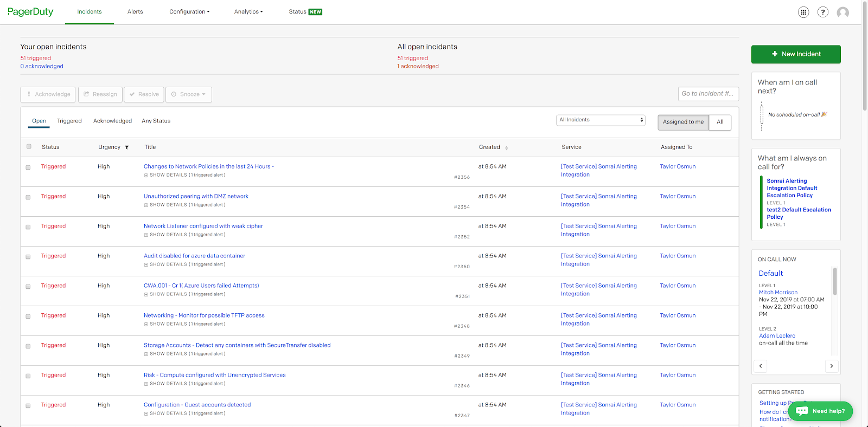
Task: Check the Storage Accounts incident checkbox
Action: click(28, 346)
